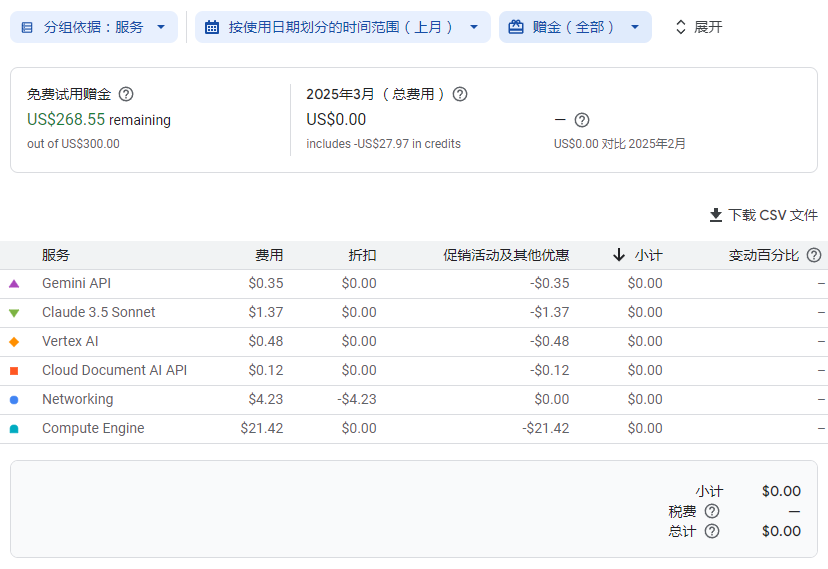This screenshot has width=828, height=569.
Task: Click the gift icon in 赠金 filter
Action: [516, 27]
